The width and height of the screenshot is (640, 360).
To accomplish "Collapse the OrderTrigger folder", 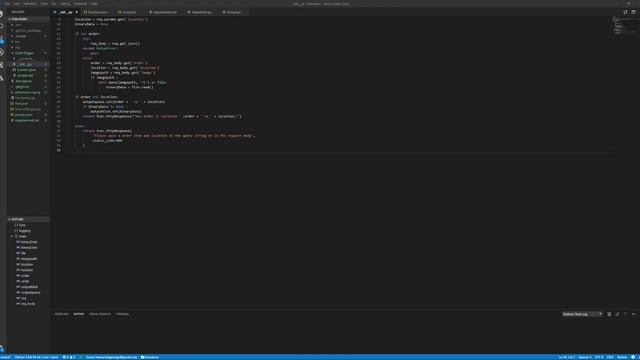I will click(x=28, y=53).
